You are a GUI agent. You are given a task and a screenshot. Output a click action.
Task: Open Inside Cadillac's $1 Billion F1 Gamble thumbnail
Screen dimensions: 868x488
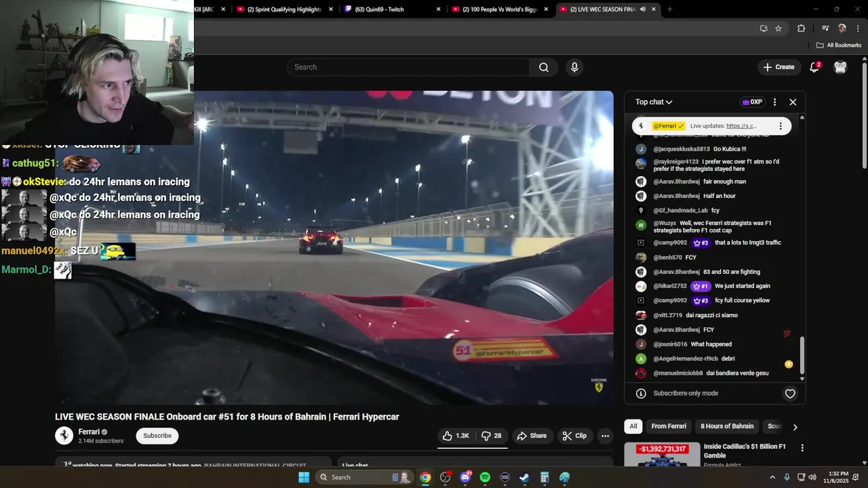(x=662, y=455)
